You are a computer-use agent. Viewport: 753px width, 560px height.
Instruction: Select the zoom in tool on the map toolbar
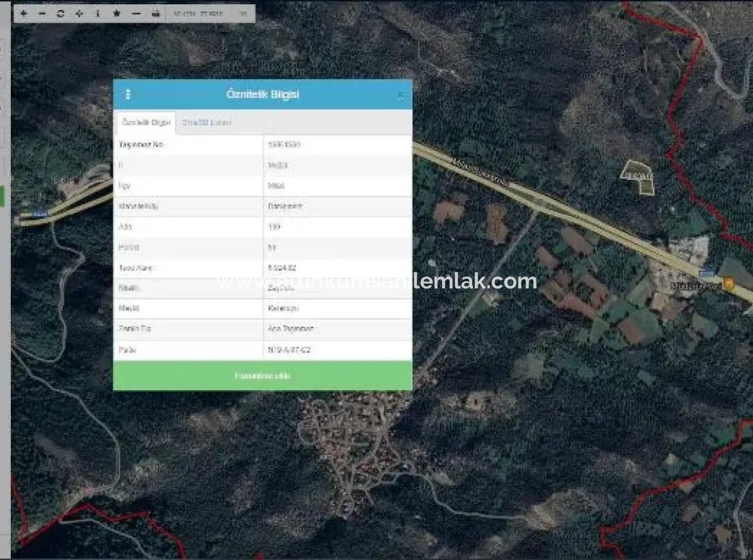click(23, 13)
